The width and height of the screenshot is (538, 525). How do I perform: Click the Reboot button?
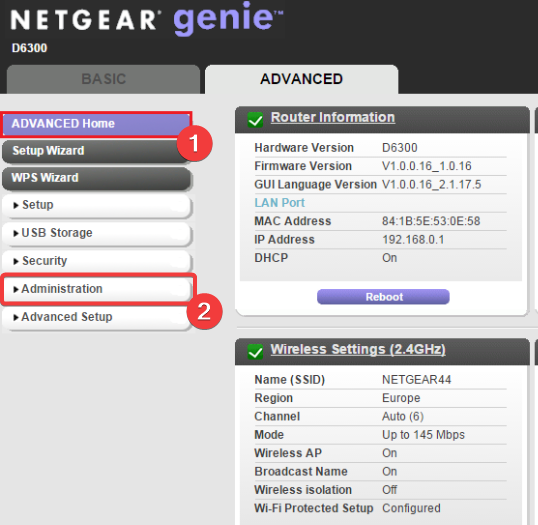coord(383,297)
